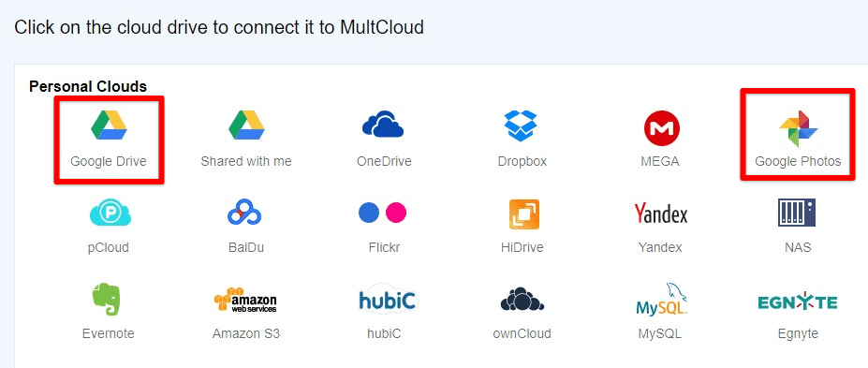The width and height of the screenshot is (868, 368).
Task: Click the "Click on the cloud drive" instruction heading
Action: pos(219,27)
